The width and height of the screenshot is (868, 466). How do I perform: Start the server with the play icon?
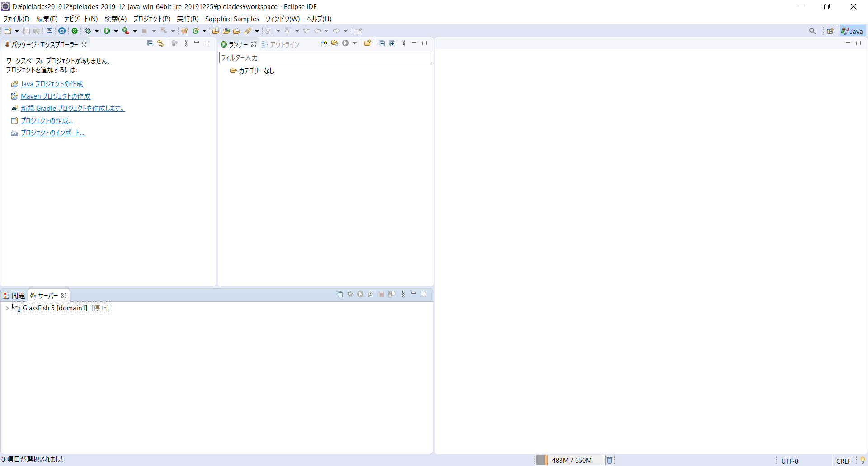click(360, 295)
